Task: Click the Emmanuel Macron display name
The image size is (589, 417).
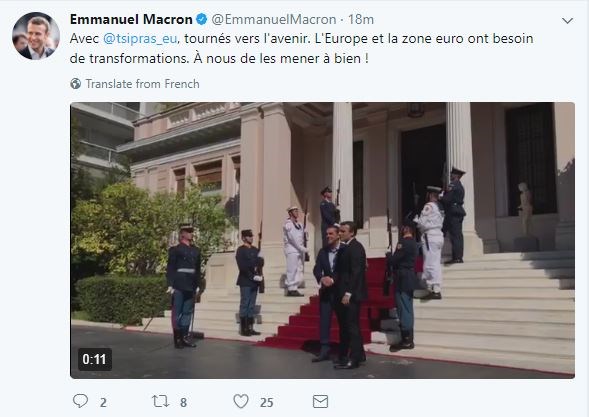Action: pyautogui.click(x=131, y=19)
